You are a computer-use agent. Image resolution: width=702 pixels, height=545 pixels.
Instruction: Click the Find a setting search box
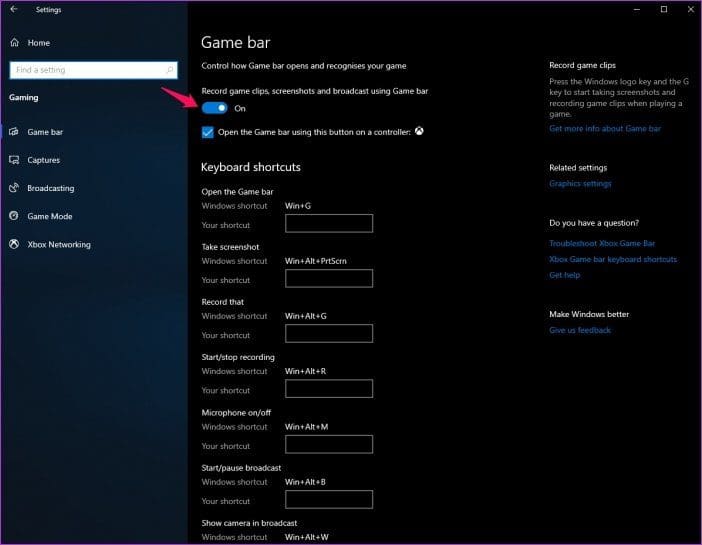93,70
